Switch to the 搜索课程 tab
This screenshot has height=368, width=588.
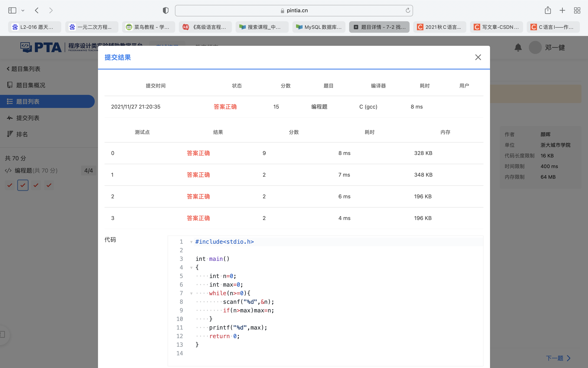click(262, 27)
